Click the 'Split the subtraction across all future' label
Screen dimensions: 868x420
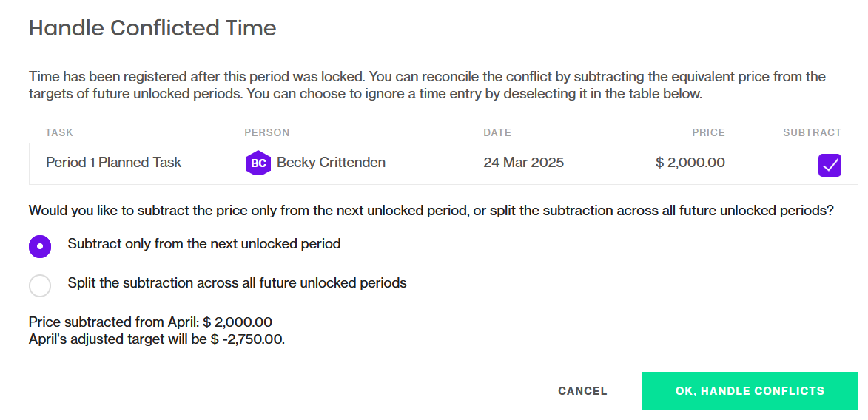click(237, 282)
